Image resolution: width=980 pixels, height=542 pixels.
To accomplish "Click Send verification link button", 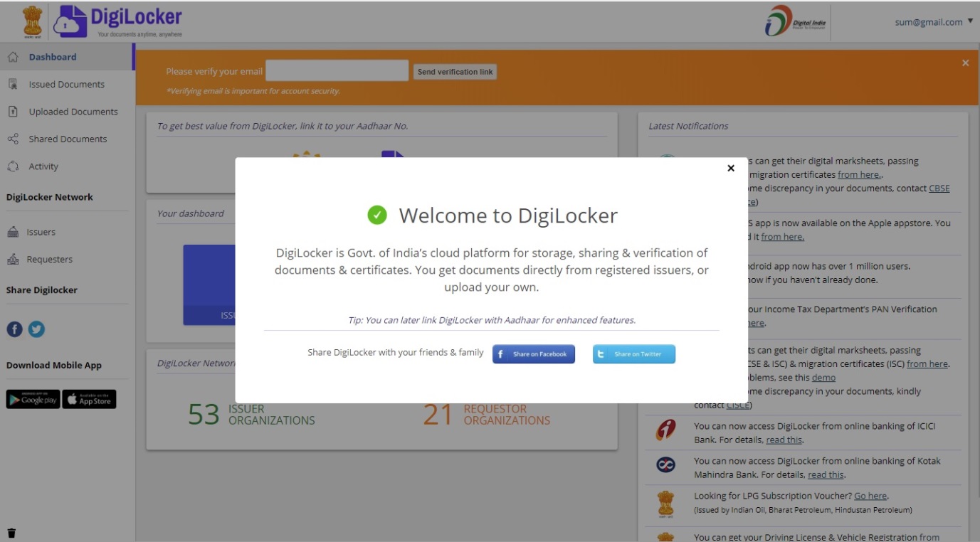I will tap(455, 72).
